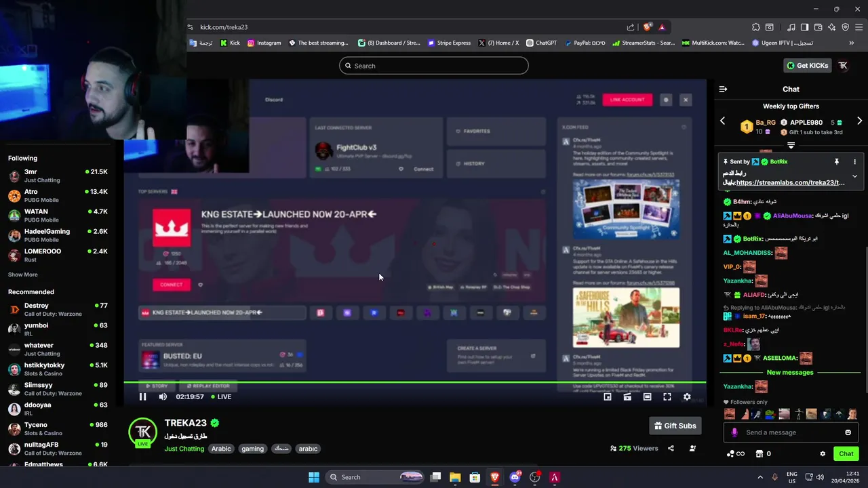Click the lowercase arabic tag chip

[308, 449]
